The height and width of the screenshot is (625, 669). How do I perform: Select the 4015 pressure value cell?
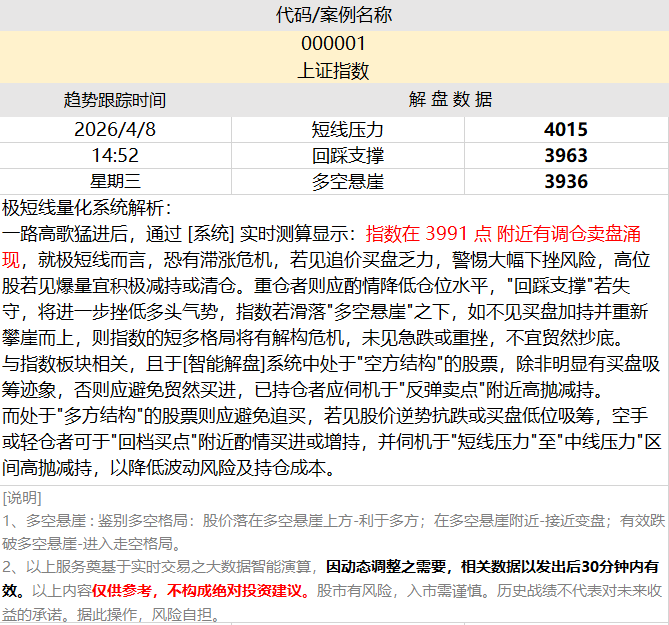(x=566, y=129)
